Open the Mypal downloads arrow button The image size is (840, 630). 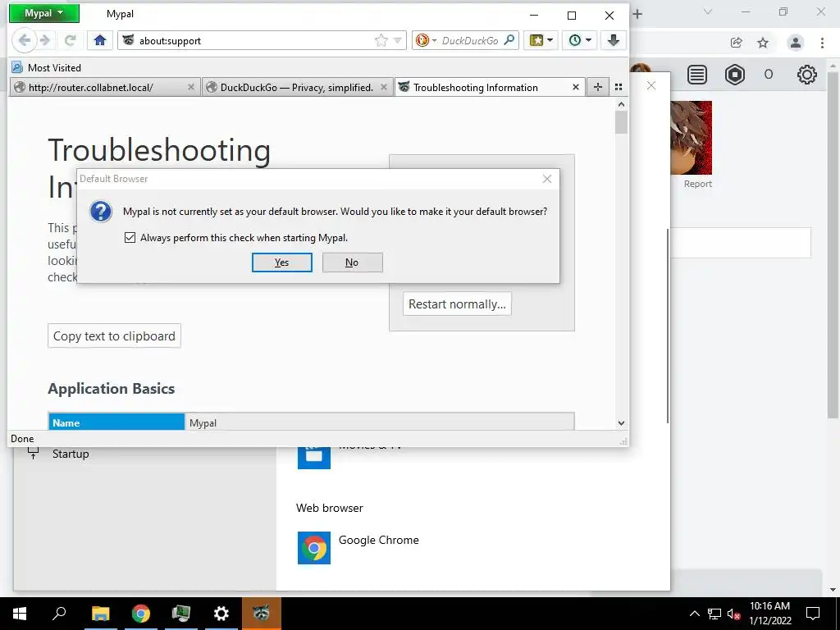(614, 40)
